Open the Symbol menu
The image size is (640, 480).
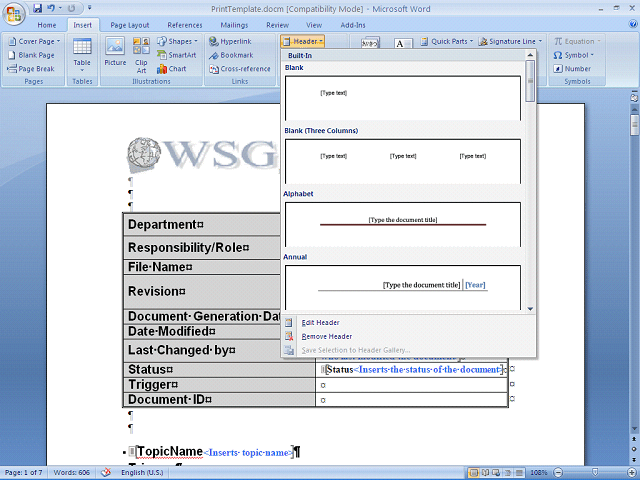pos(573,55)
